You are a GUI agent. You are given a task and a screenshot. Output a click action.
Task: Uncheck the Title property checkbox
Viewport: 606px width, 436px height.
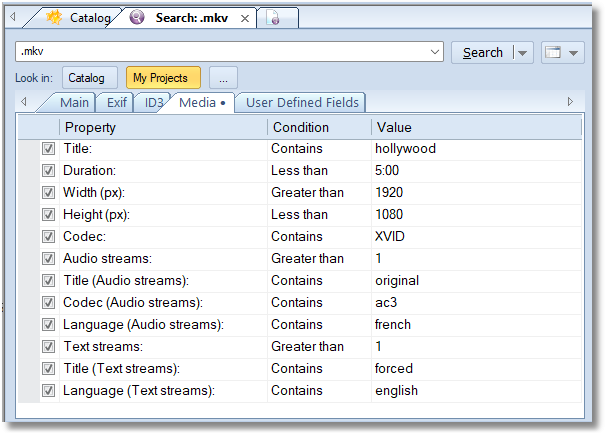(48, 149)
